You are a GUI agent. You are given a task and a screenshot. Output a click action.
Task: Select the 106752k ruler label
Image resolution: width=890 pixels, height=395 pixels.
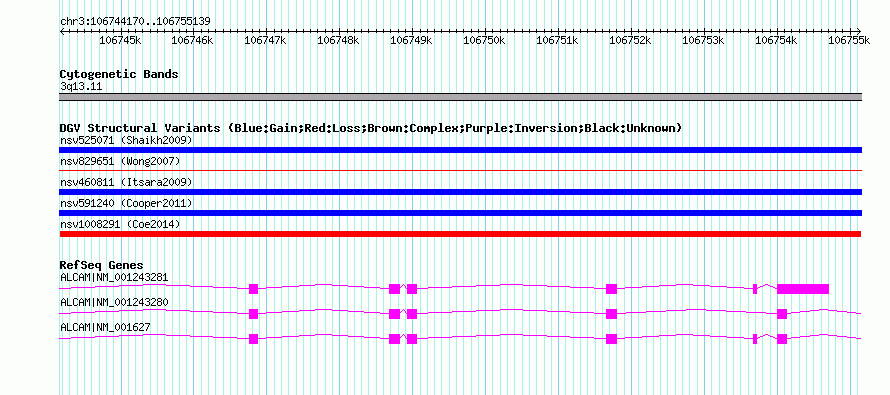[630, 40]
